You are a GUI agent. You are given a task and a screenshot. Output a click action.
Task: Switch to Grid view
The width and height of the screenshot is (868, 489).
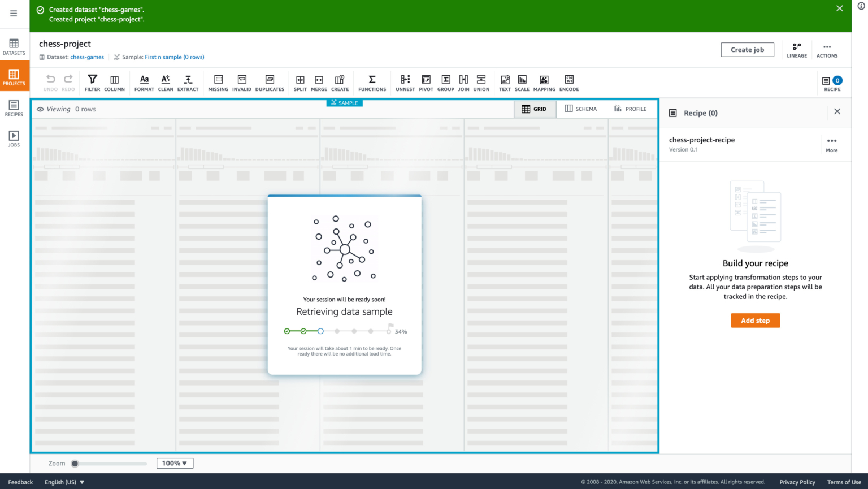point(534,109)
